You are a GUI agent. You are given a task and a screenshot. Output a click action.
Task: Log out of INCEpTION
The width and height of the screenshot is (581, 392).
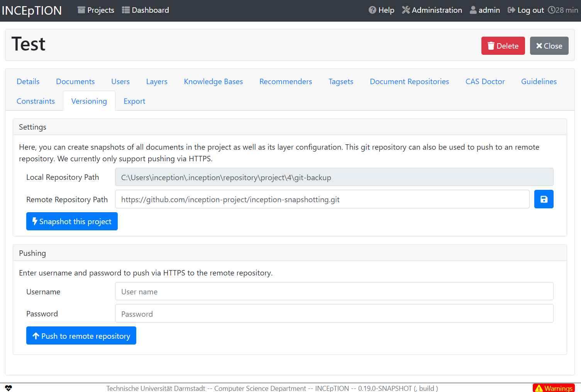[525, 10]
